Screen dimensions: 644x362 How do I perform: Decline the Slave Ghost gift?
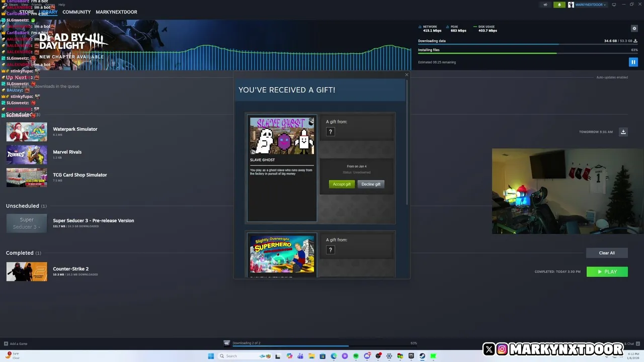click(371, 184)
